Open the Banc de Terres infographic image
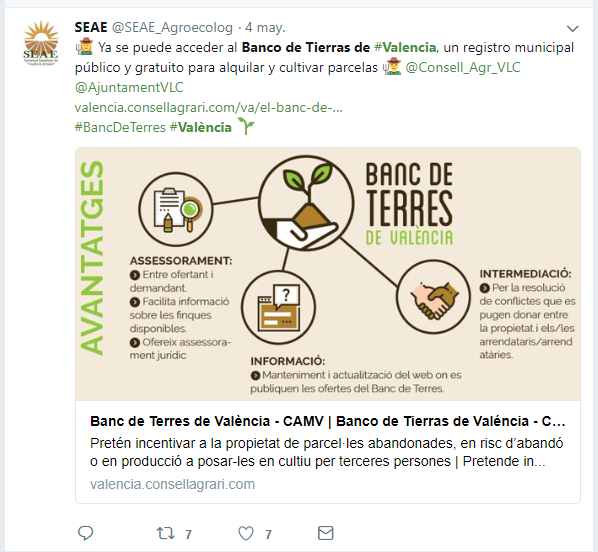Image resolution: width=598 pixels, height=552 pixels. tap(328, 274)
